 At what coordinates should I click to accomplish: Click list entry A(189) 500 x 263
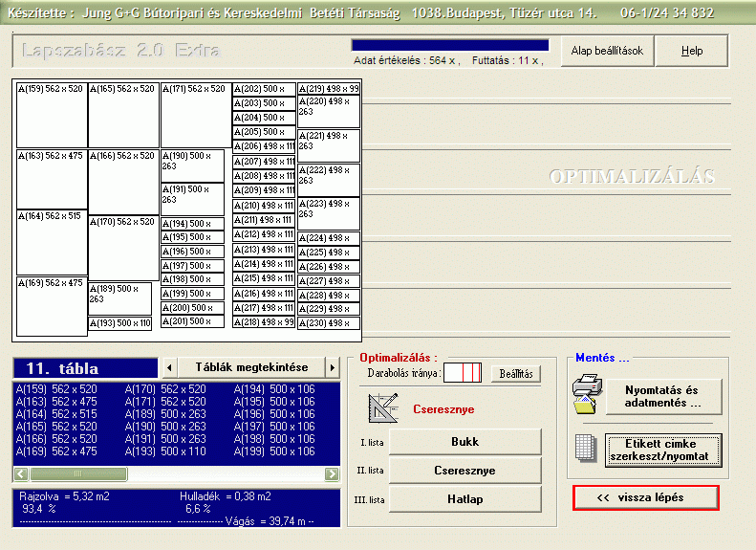click(x=165, y=414)
